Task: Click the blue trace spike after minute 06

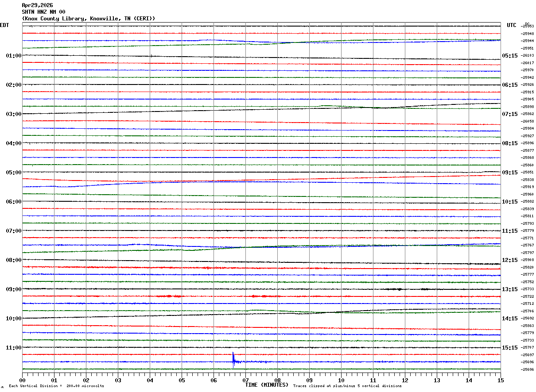Action: click(x=233, y=360)
